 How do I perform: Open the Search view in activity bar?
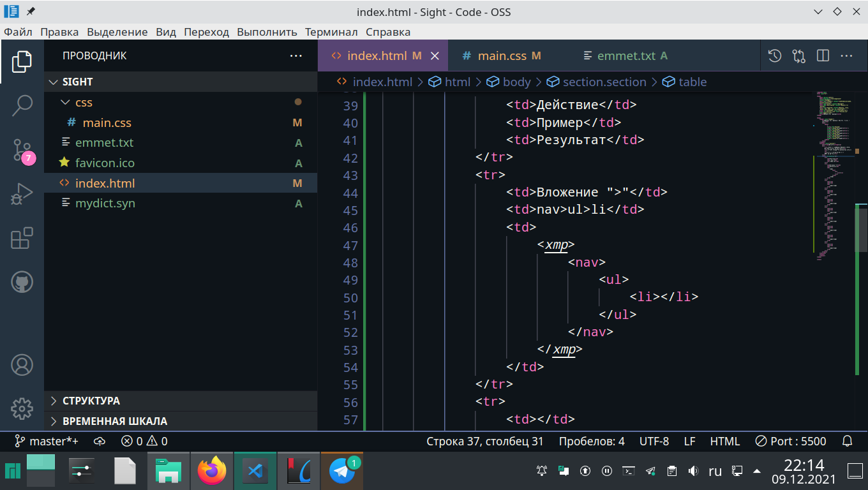[x=22, y=105]
